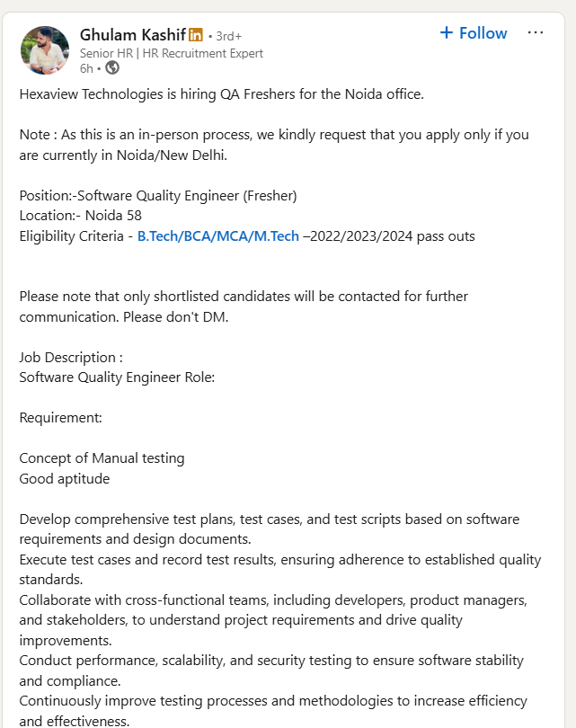Follow Ghulam Kashif
Image resolution: width=576 pixels, height=728 pixels.
coord(474,33)
